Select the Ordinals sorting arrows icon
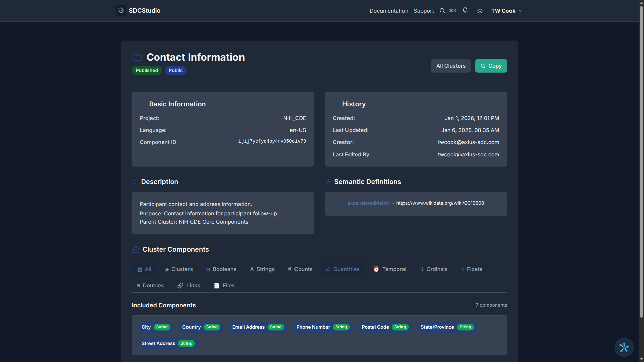The width and height of the screenshot is (644, 362). [421, 269]
